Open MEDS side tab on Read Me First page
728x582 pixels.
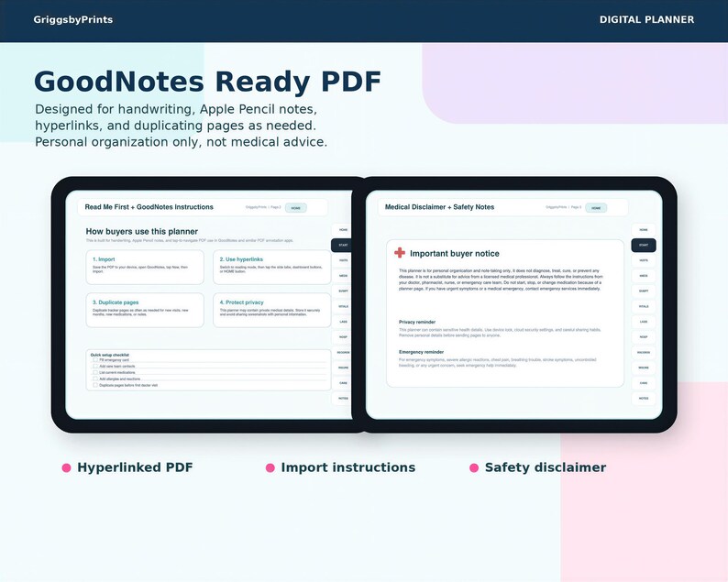343,276
